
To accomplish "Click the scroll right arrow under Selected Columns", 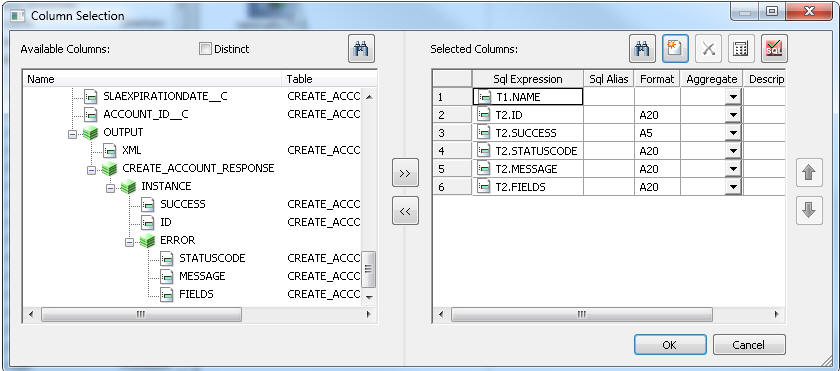I will [x=776, y=314].
